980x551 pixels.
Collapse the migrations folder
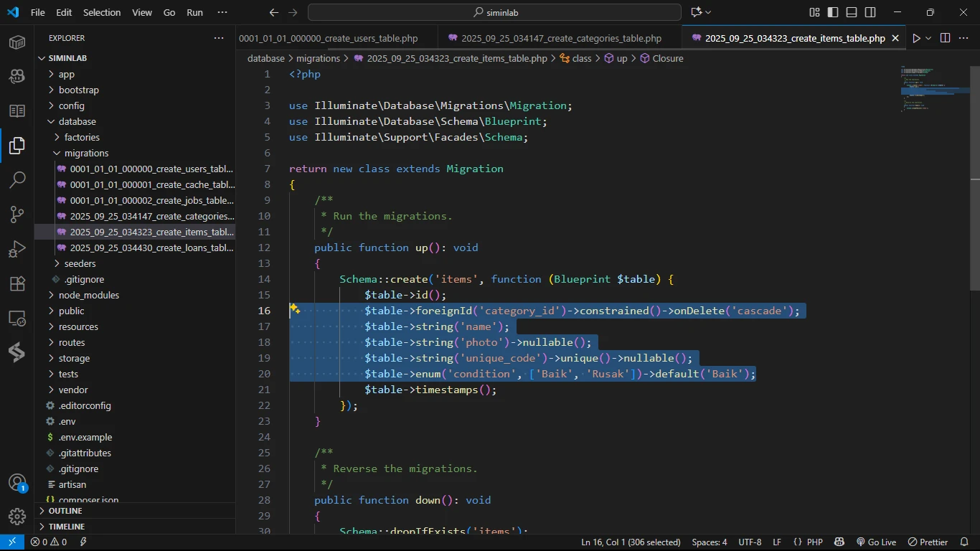pyautogui.click(x=86, y=153)
